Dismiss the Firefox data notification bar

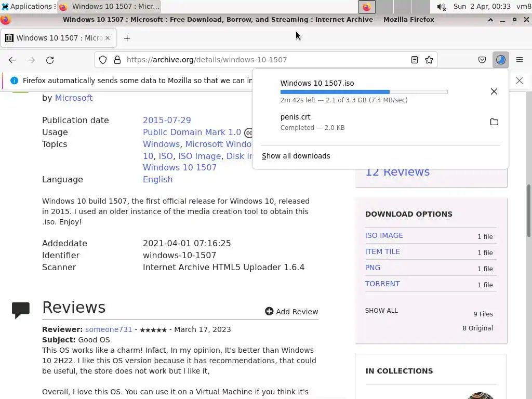pyautogui.click(x=520, y=81)
